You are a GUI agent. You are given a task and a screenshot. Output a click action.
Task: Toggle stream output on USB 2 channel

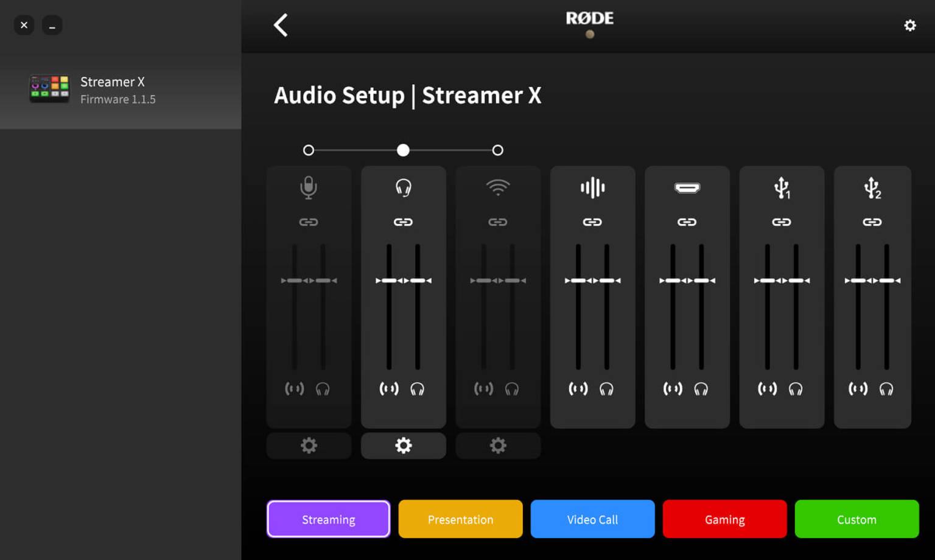click(x=858, y=389)
